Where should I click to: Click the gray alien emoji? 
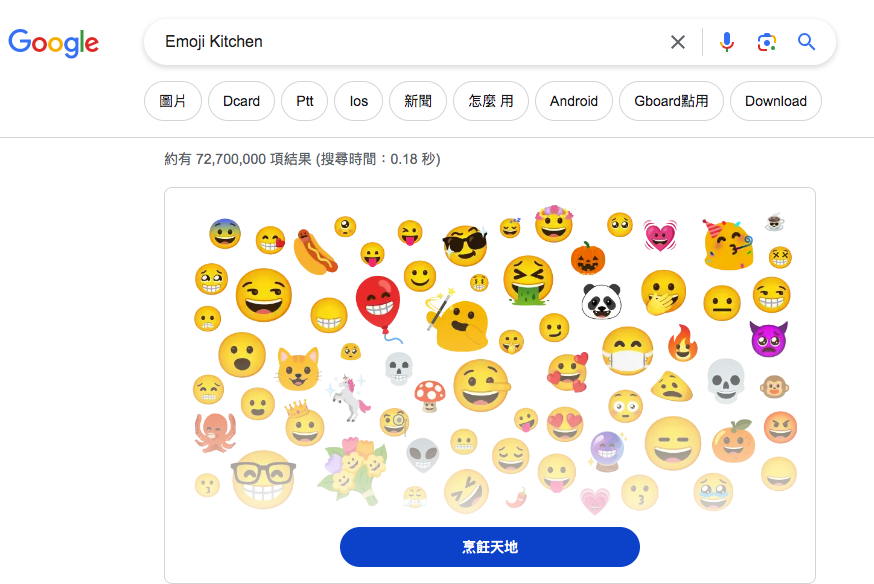(423, 455)
